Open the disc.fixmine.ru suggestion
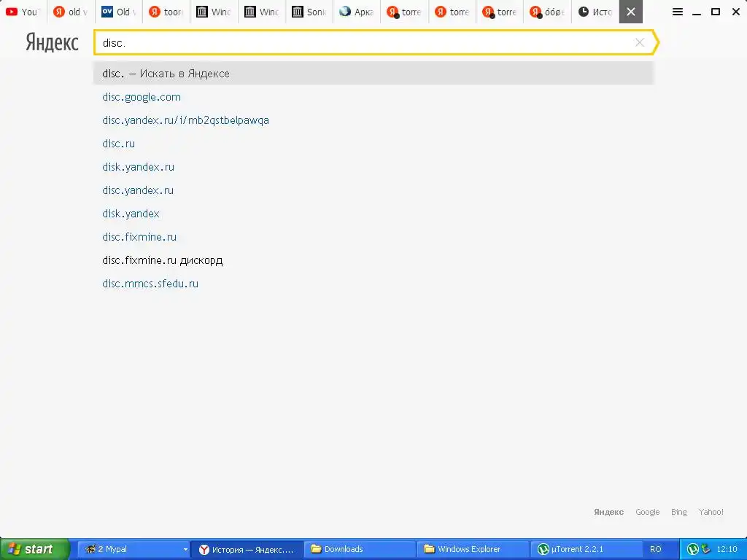This screenshot has height=560, width=747. coord(139,237)
